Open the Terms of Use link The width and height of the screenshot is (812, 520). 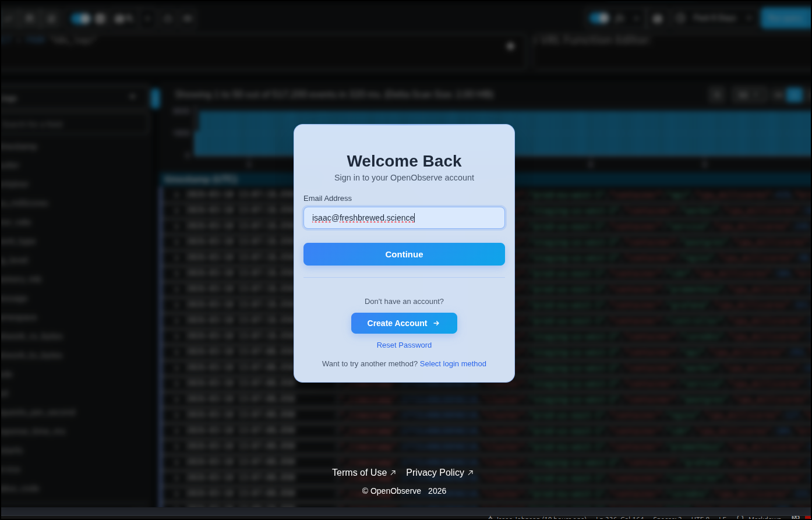[x=364, y=473]
